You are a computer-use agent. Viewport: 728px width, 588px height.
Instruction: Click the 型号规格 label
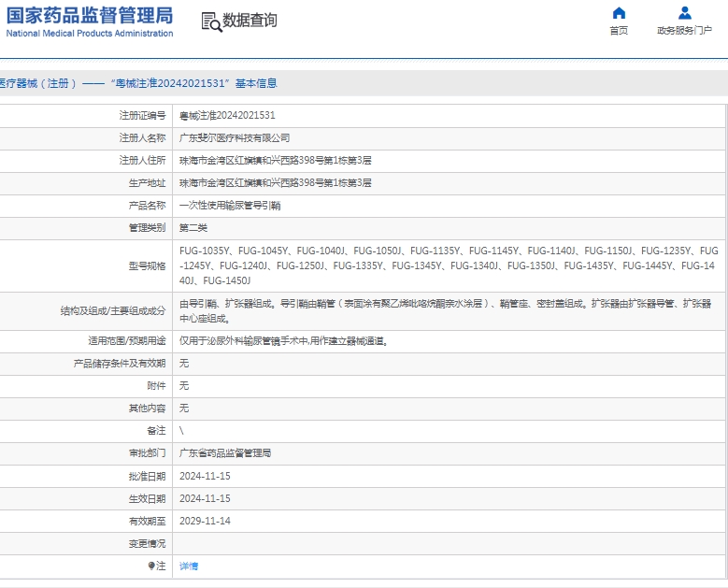(x=147, y=266)
